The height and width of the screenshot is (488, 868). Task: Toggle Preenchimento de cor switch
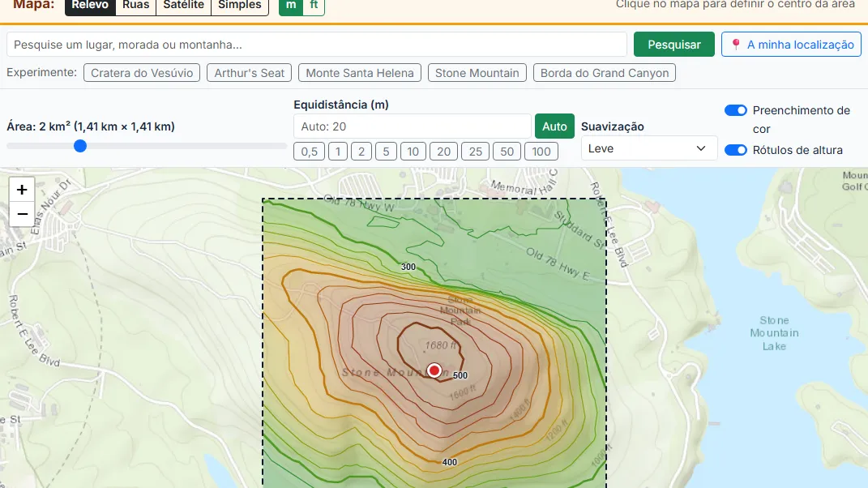coord(736,110)
